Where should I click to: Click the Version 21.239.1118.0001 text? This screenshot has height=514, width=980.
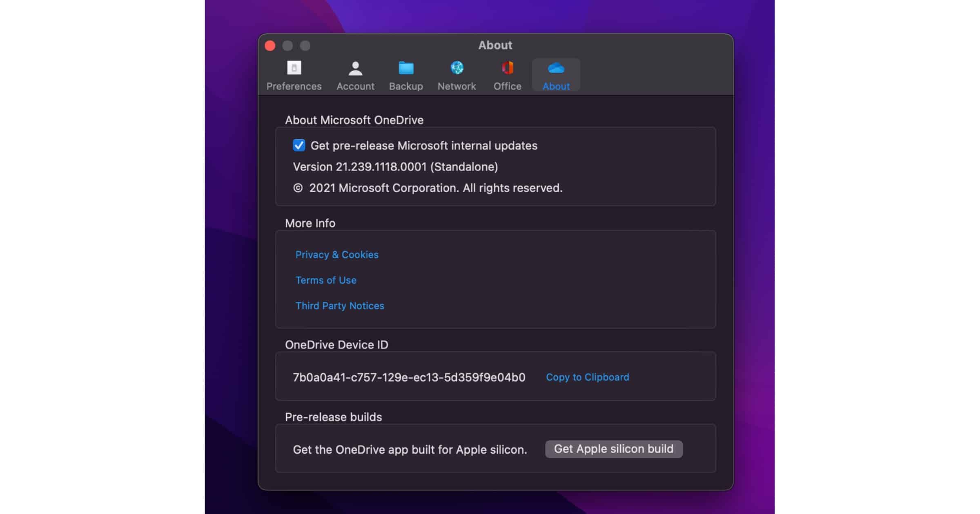coord(395,167)
